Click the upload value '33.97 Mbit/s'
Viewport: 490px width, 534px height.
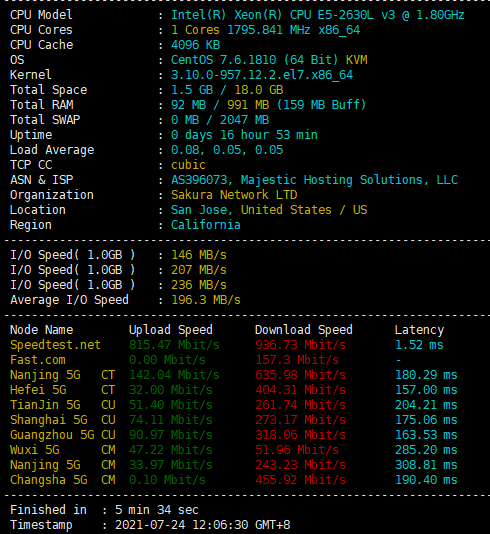pos(171,465)
